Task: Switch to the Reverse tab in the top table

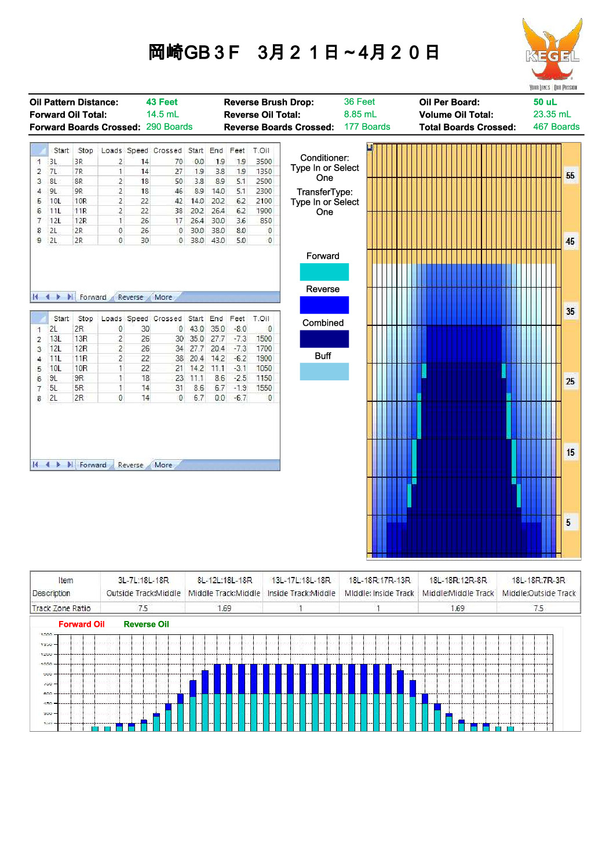Action: [x=130, y=297]
